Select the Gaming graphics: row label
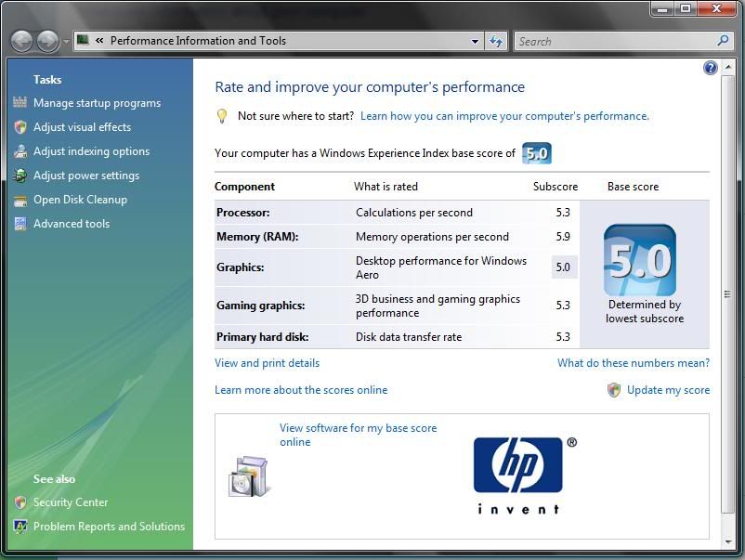745x560 pixels. [x=261, y=306]
